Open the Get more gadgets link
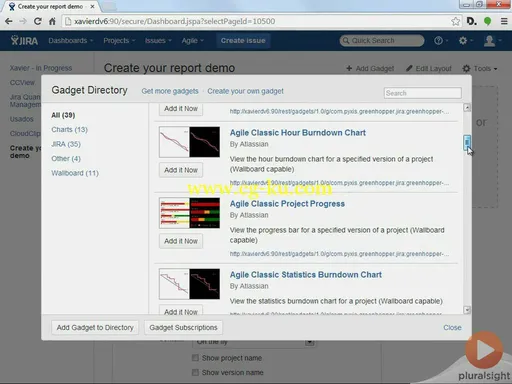This screenshot has height=384, width=512. (x=170, y=91)
